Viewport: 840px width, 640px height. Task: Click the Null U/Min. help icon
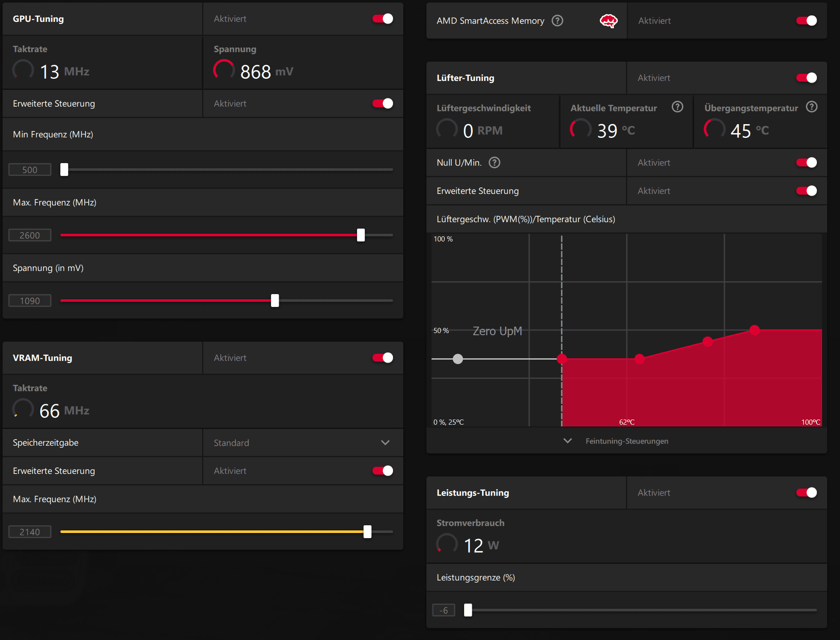tap(494, 163)
